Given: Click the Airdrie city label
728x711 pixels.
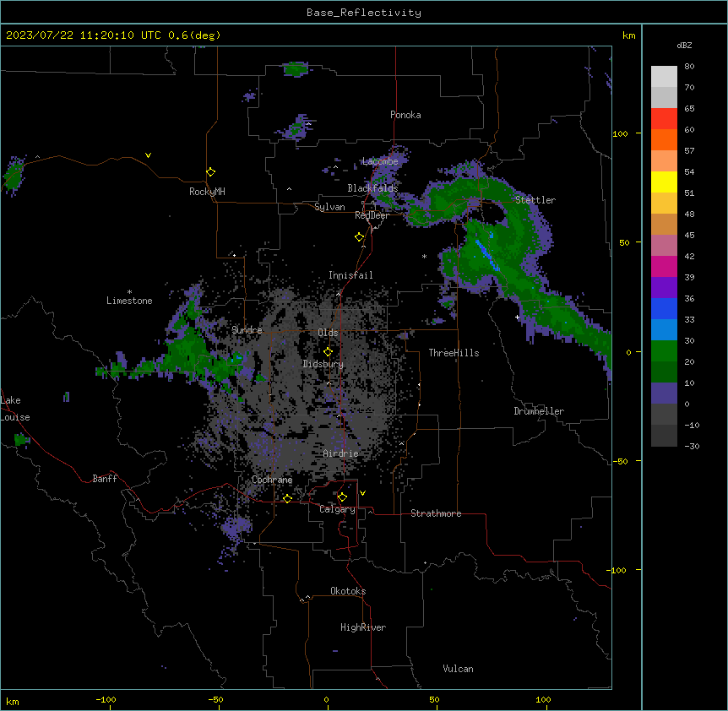Looking at the screenshot, I should tap(340, 453).
